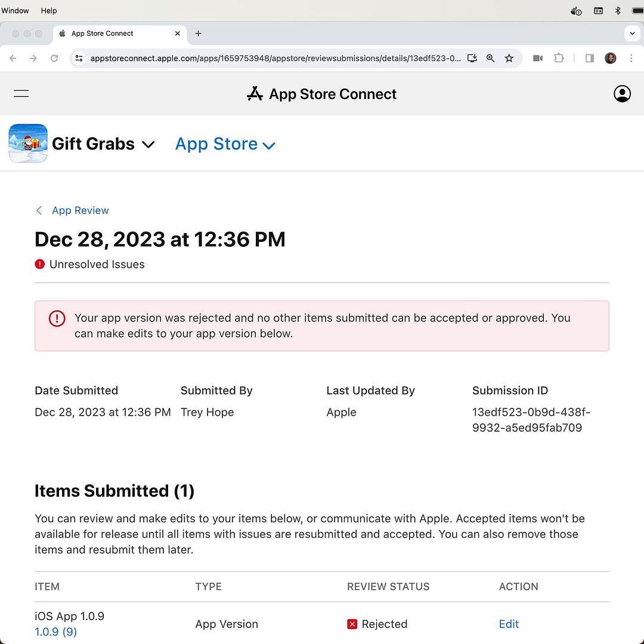The height and width of the screenshot is (644, 644).
Task: Click the address bar URL field
Action: [274, 58]
